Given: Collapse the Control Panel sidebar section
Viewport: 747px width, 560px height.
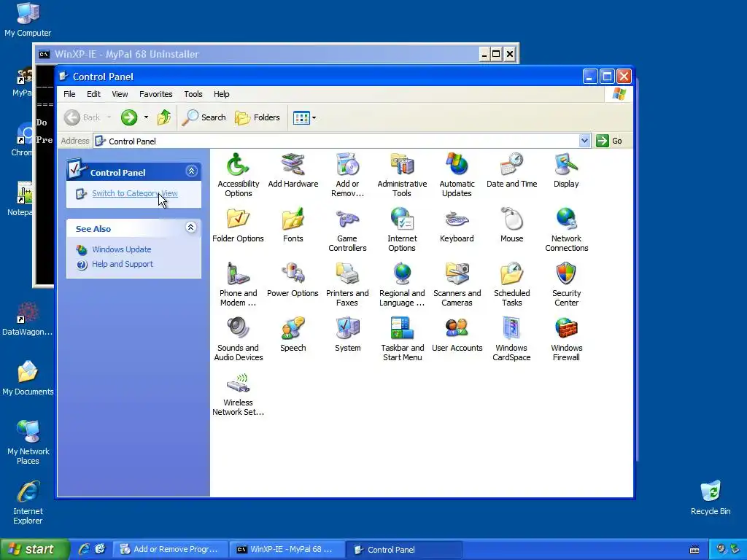Looking at the screenshot, I should (192, 171).
